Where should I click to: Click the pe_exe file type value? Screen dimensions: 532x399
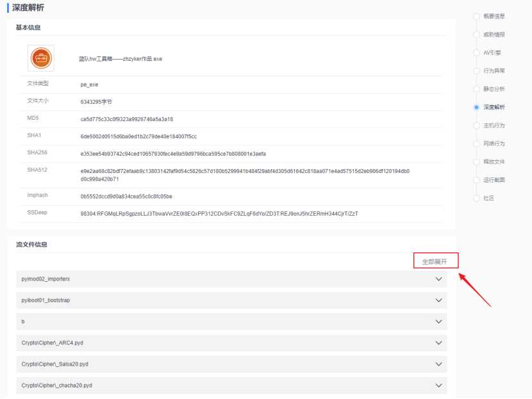tap(89, 85)
